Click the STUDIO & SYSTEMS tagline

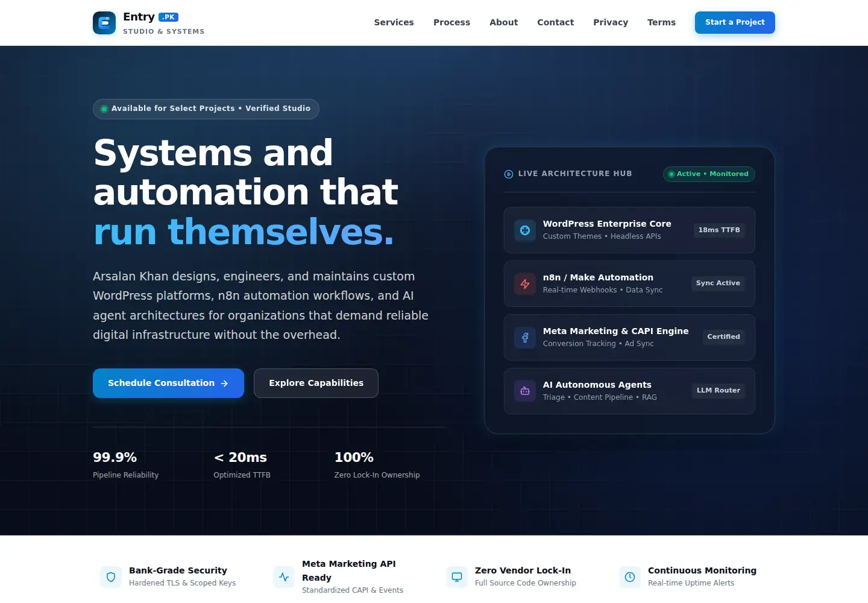(163, 31)
